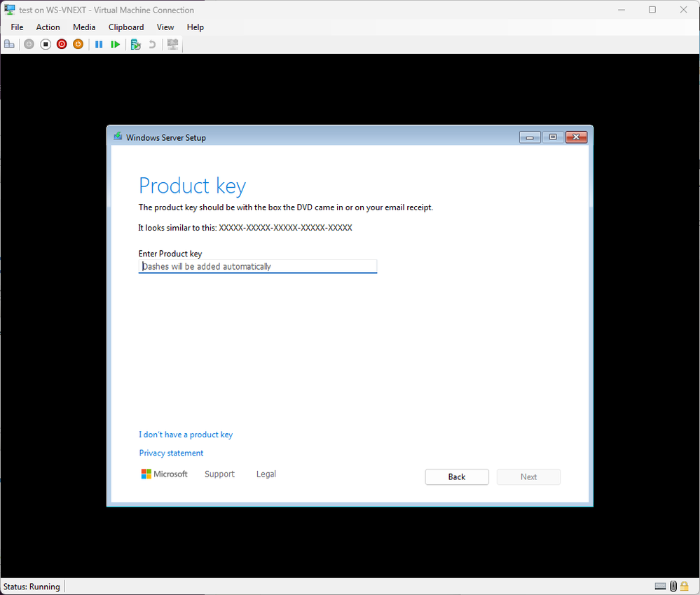Viewport: 700px width, 595px height.
Task: Close the Virtual Machine Connection window
Action: coord(683,9)
